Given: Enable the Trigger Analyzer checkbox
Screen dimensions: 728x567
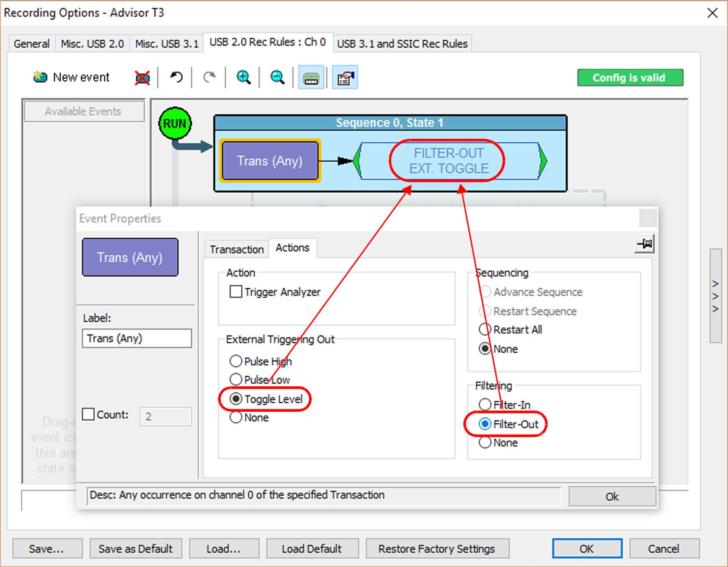Looking at the screenshot, I should tap(236, 292).
